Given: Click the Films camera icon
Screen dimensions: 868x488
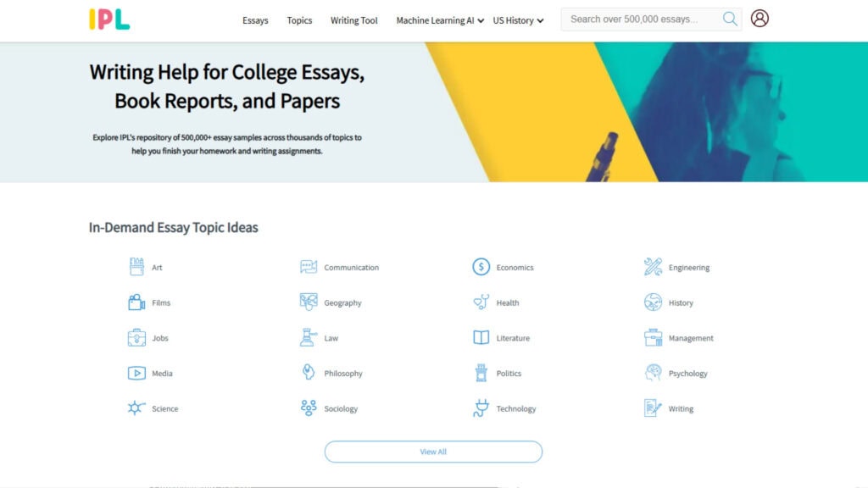Looking at the screenshot, I should click(x=136, y=302).
